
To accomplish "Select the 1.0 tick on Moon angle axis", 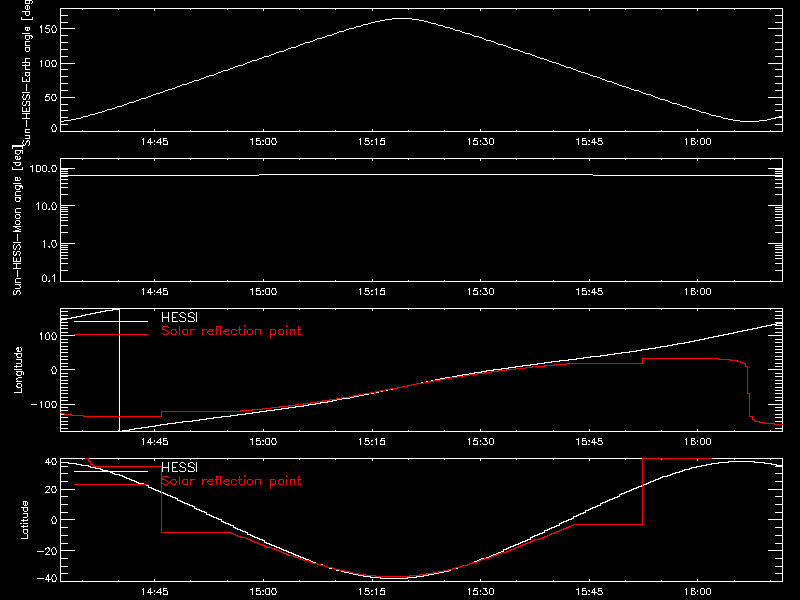I will (x=49, y=244).
